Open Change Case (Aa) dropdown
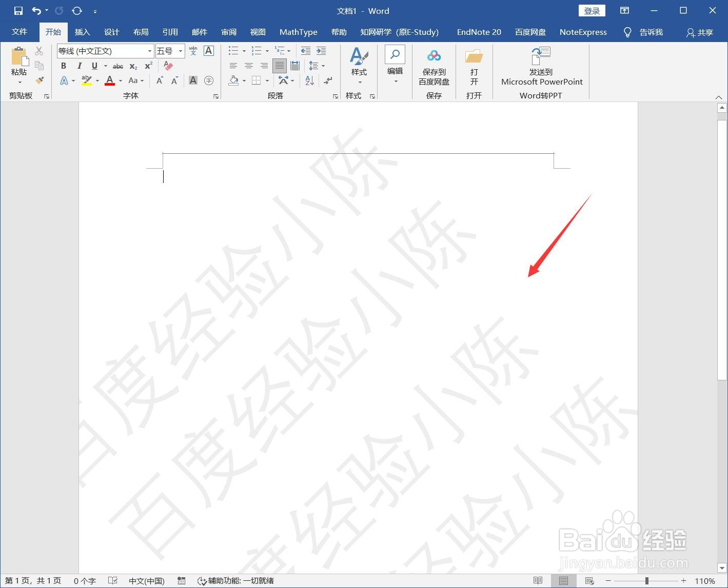The width and height of the screenshot is (728, 588). click(x=136, y=80)
